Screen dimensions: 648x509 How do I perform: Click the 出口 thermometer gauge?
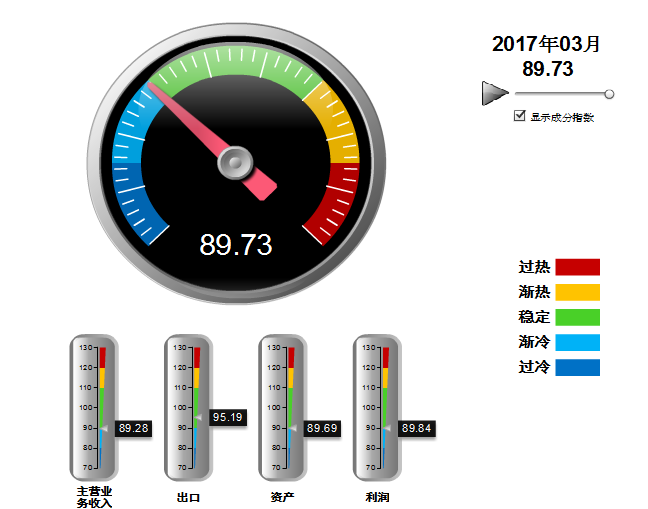click(188, 407)
